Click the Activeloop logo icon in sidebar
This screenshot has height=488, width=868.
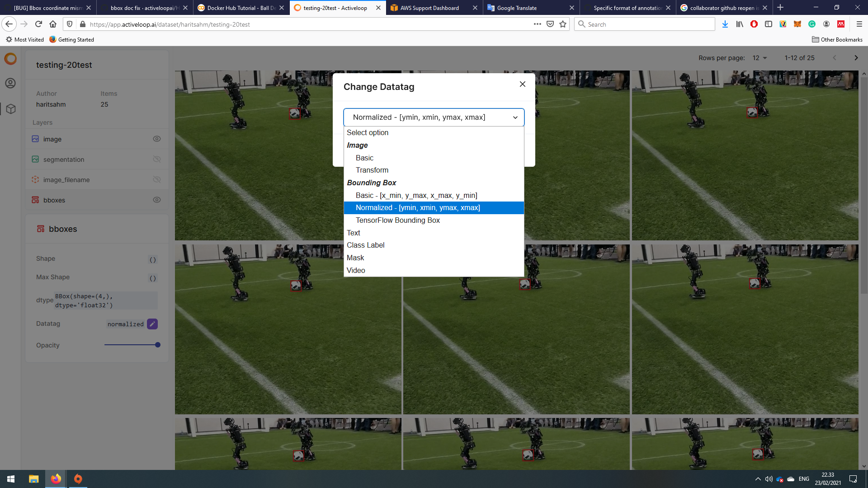tap(10, 59)
